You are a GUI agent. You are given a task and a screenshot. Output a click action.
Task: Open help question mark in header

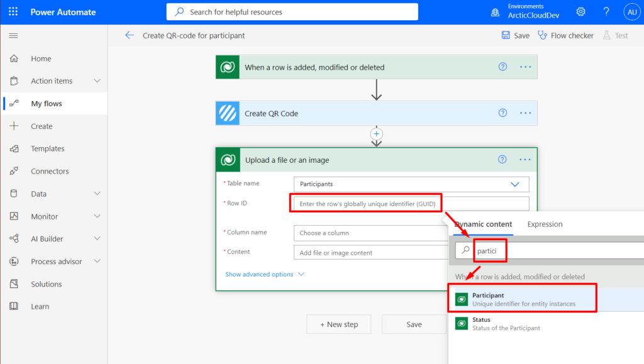click(x=606, y=12)
